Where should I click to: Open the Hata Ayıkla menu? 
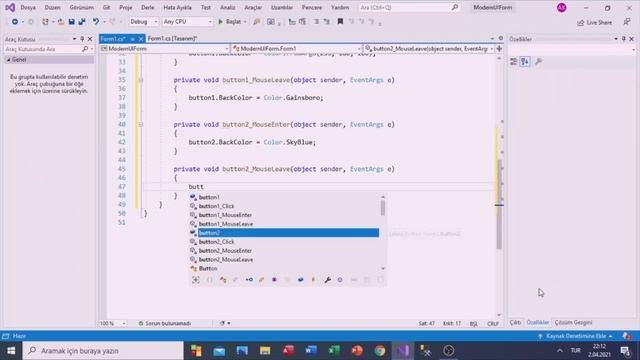point(177,7)
